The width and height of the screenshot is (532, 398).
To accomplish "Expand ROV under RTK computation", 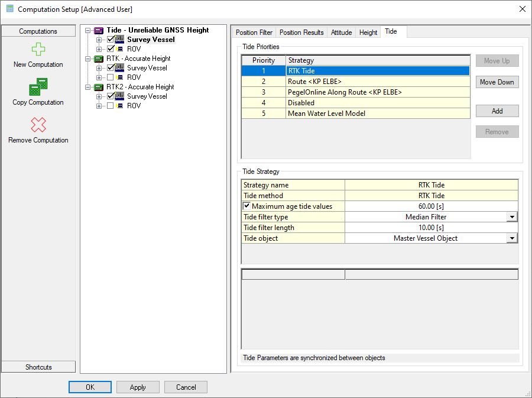I will point(99,78).
